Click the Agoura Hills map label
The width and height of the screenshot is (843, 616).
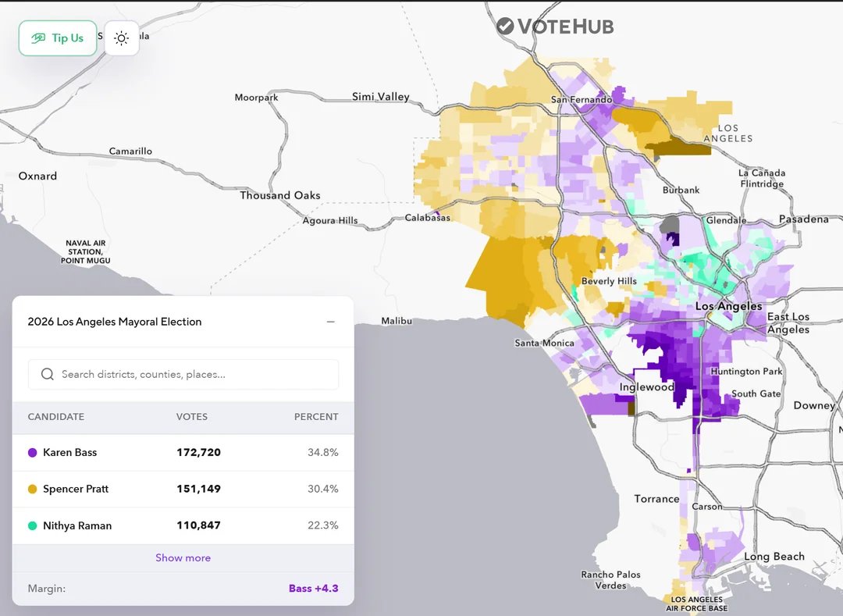pyautogui.click(x=330, y=220)
